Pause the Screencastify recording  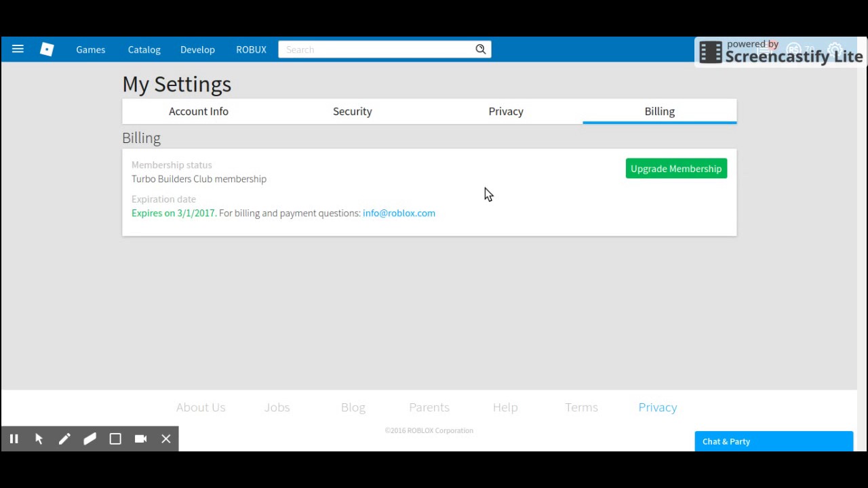14,439
